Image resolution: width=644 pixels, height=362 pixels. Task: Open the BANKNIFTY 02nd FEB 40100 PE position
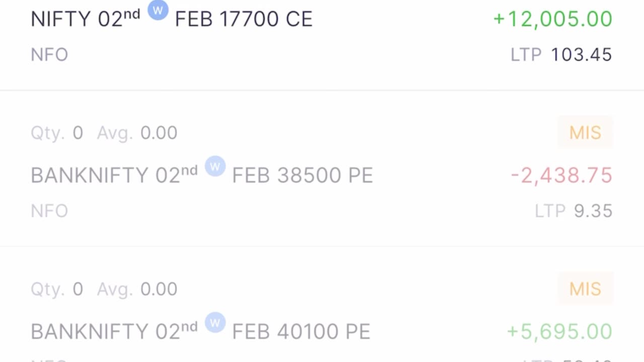pos(322,305)
